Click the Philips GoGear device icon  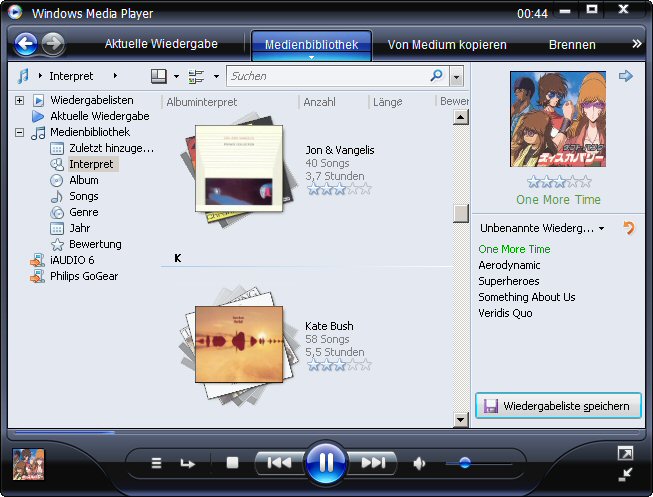37,276
